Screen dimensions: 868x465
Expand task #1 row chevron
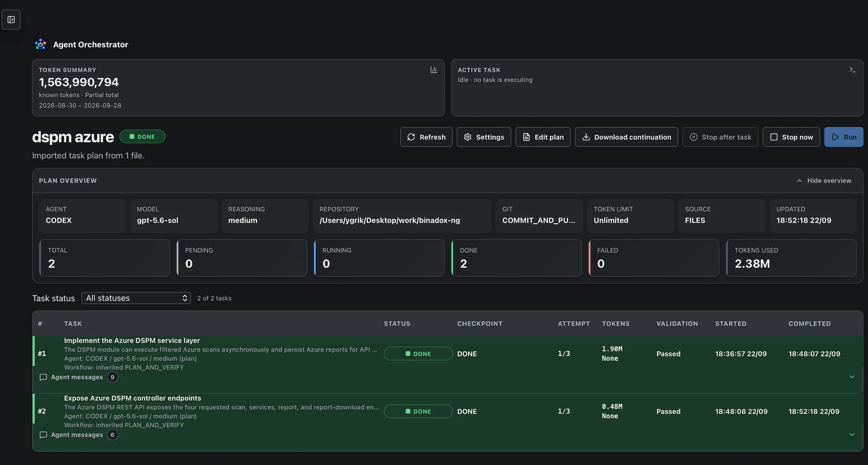click(852, 377)
